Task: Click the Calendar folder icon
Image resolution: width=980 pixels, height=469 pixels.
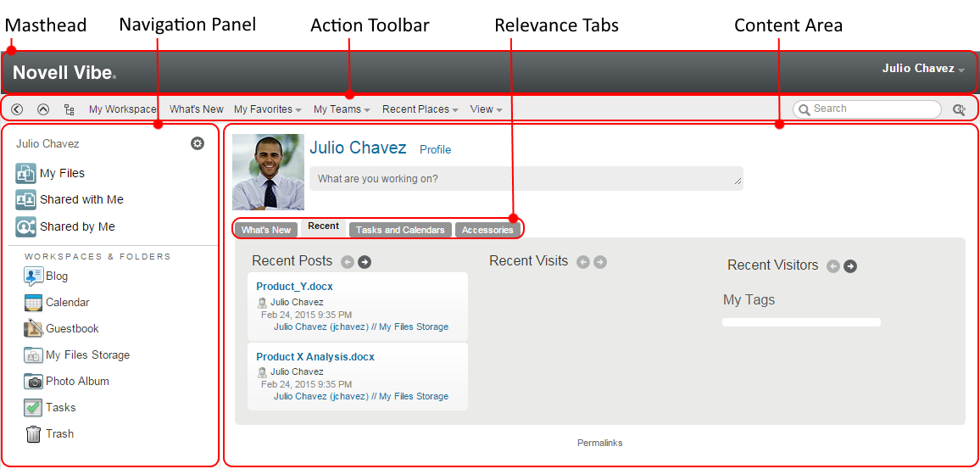Action: tap(33, 303)
